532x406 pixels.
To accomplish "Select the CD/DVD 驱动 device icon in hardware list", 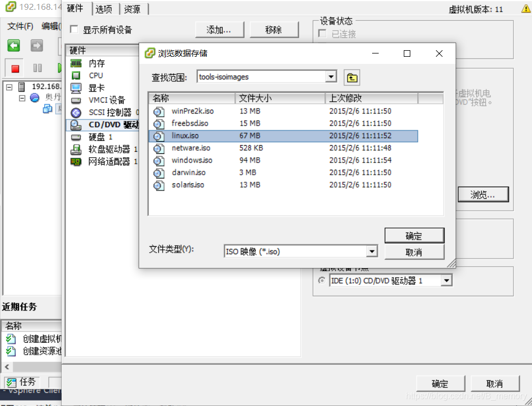I will click(x=76, y=124).
